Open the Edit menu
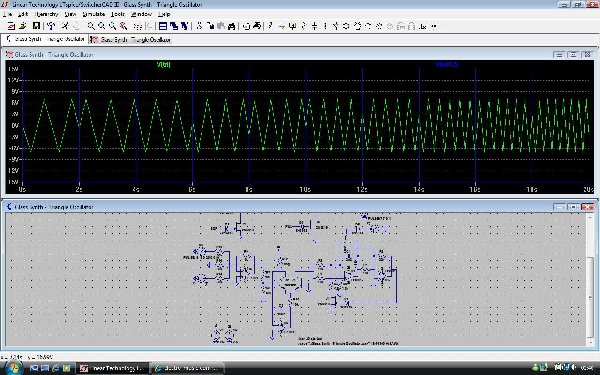Image resolution: width=600 pixels, height=375 pixels. (23, 14)
